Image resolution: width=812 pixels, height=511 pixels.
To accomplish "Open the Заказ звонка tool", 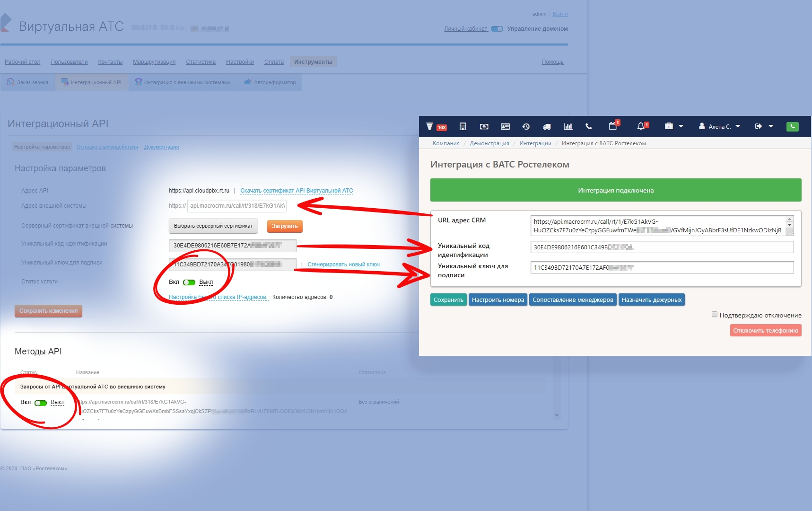I will (x=27, y=82).
